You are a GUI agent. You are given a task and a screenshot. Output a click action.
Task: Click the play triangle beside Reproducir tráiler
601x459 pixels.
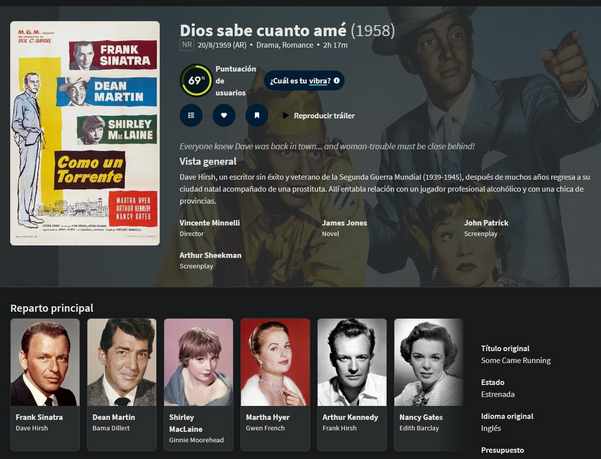coord(285,115)
